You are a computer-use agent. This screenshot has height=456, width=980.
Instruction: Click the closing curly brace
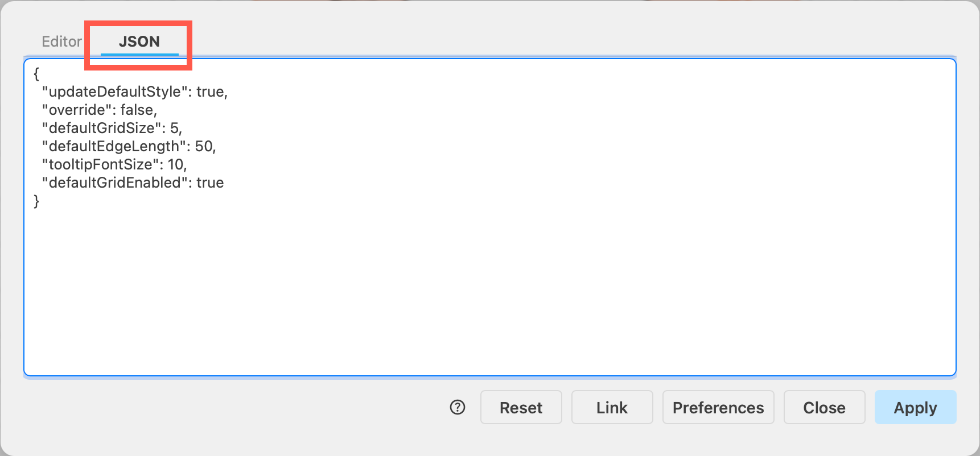[x=36, y=201]
